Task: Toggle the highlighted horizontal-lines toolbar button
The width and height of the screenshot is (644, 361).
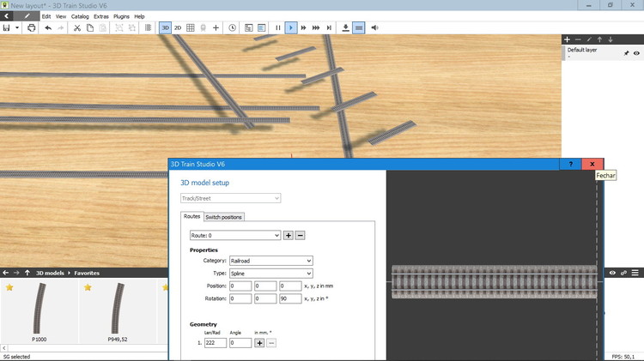Action: pos(359,28)
